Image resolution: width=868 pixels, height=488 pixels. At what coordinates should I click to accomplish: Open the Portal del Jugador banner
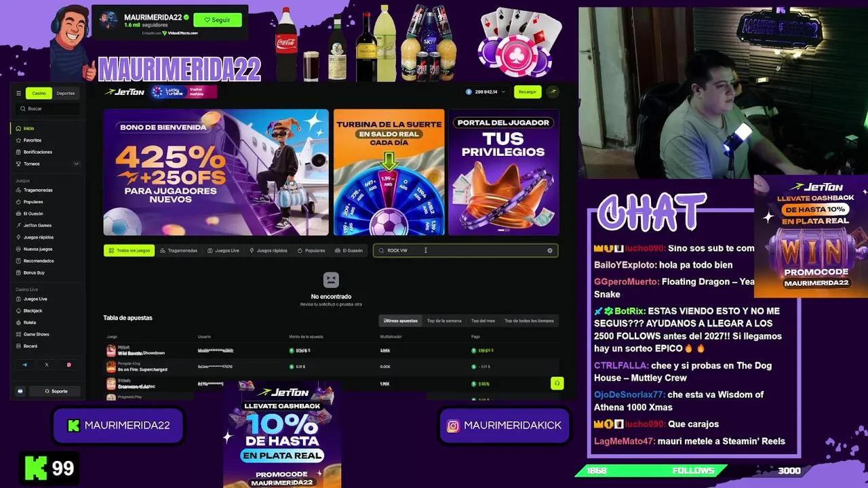tap(503, 172)
